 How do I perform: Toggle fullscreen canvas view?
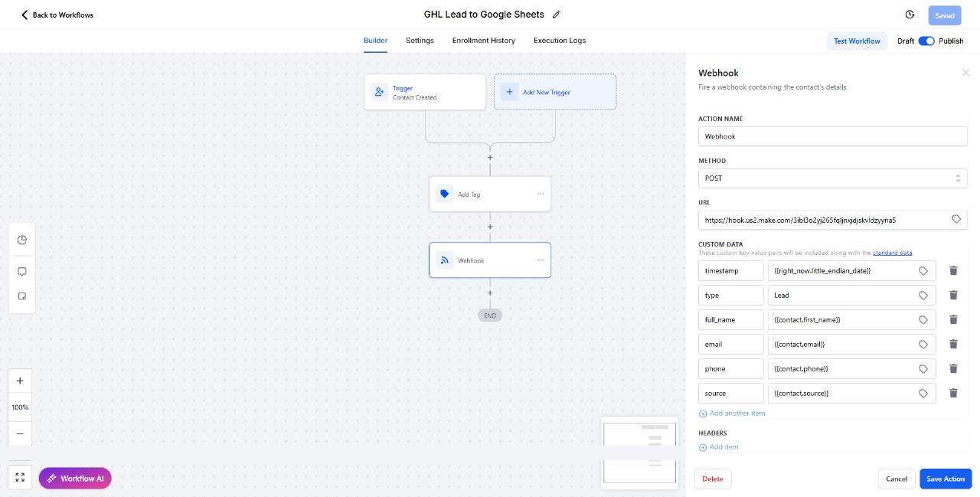point(20,478)
